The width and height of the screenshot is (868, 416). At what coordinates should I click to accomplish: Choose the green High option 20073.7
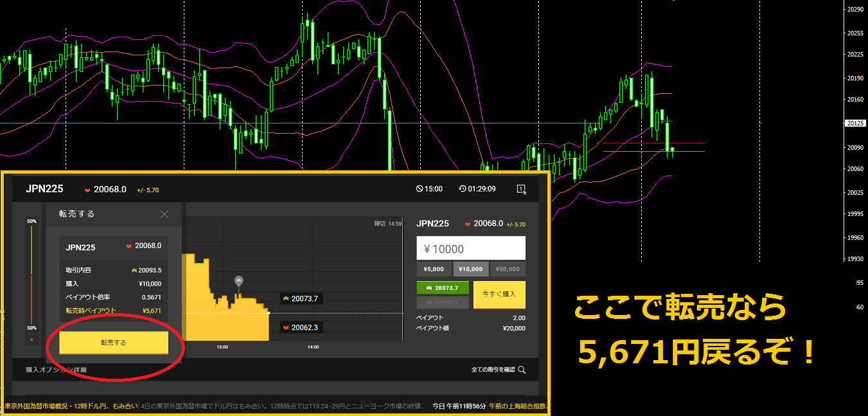442,289
